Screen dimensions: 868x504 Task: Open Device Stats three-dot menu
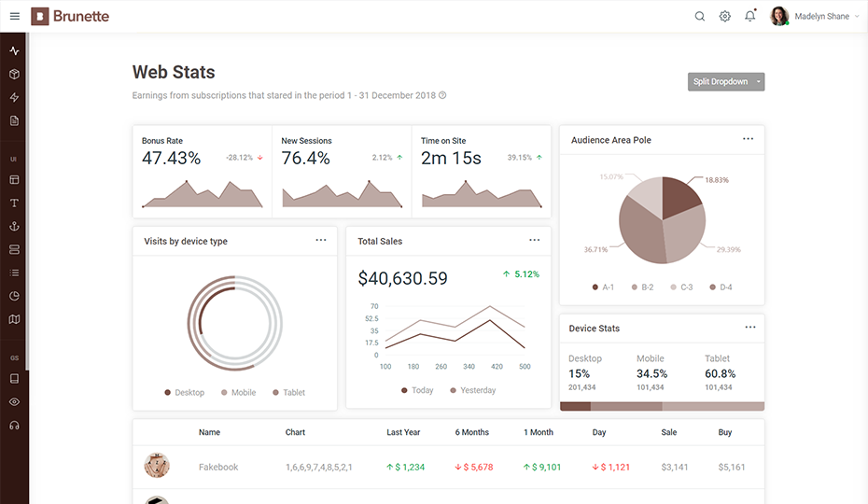pos(750,327)
